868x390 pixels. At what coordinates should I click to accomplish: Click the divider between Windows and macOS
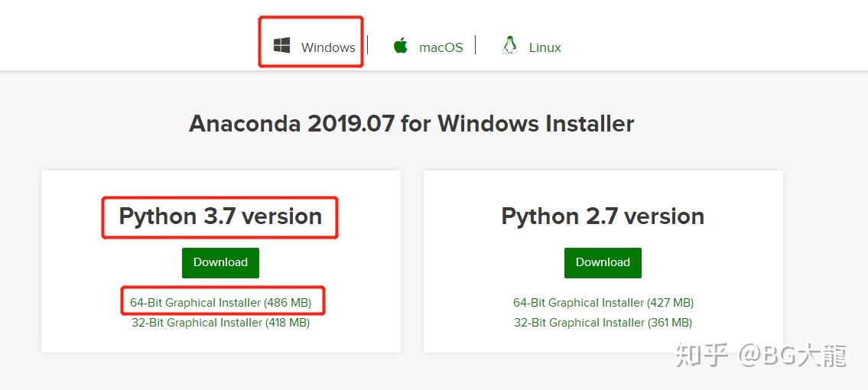(x=368, y=45)
